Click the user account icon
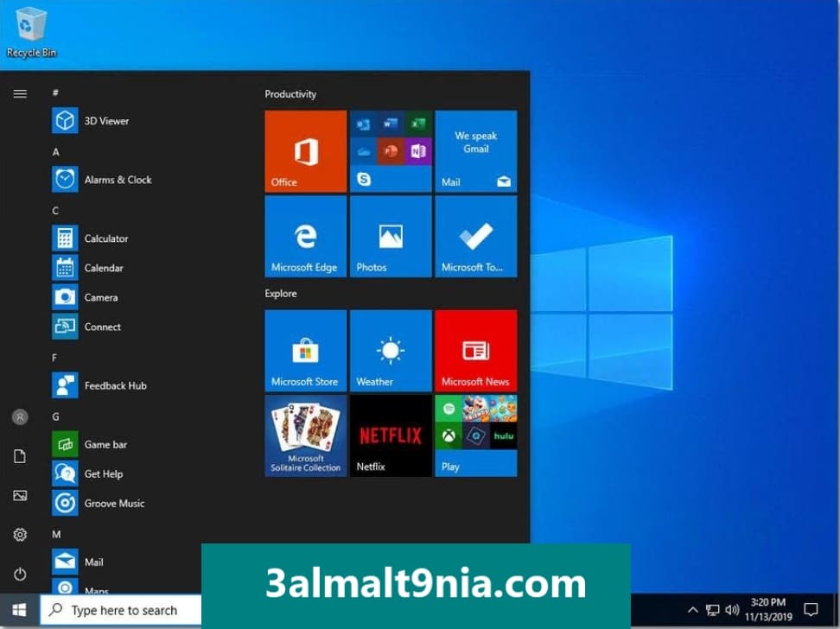Screen dimensions: 840x629 (20, 416)
